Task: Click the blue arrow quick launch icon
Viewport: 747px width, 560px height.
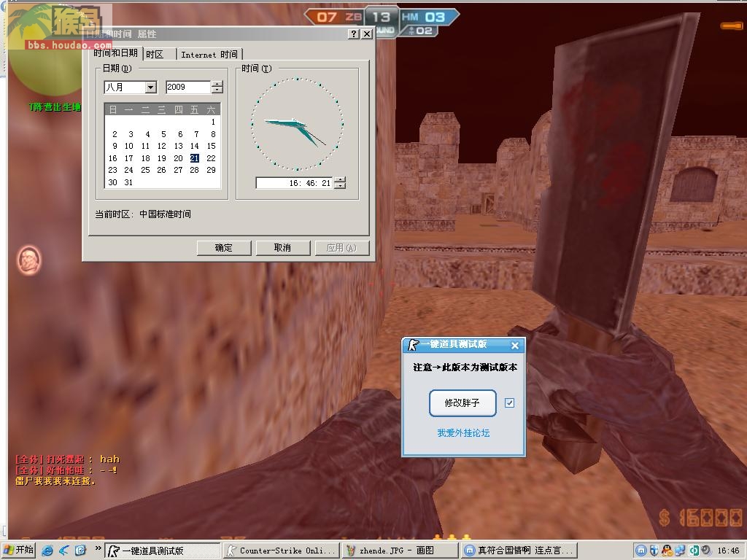Action: click(64, 551)
